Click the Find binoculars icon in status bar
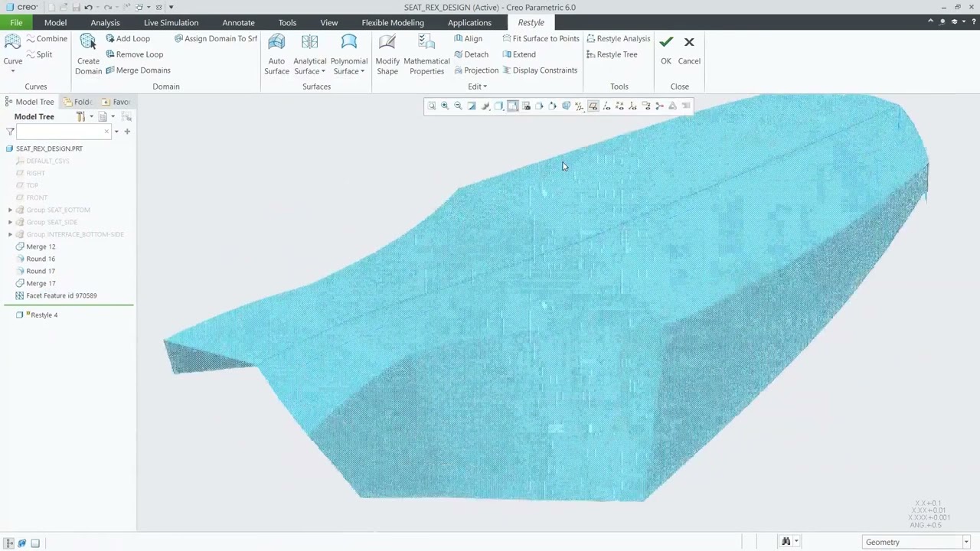Image resolution: width=980 pixels, height=551 pixels. (786, 542)
